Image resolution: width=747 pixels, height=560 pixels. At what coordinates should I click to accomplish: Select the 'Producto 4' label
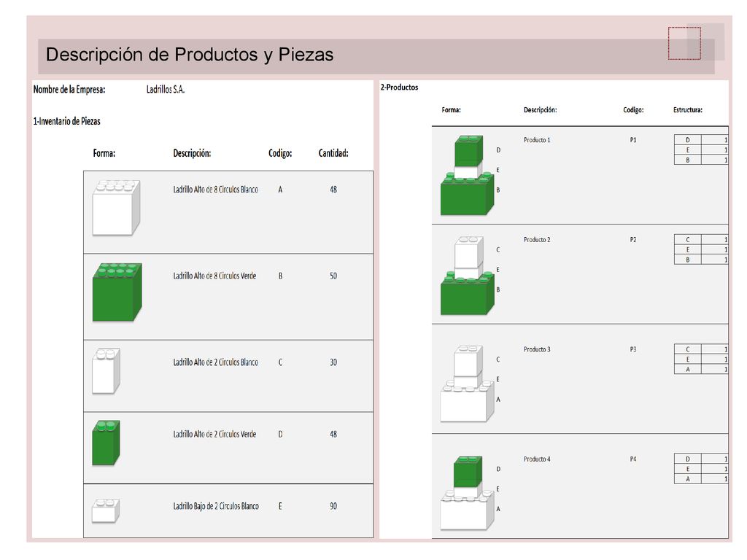pyautogui.click(x=537, y=459)
